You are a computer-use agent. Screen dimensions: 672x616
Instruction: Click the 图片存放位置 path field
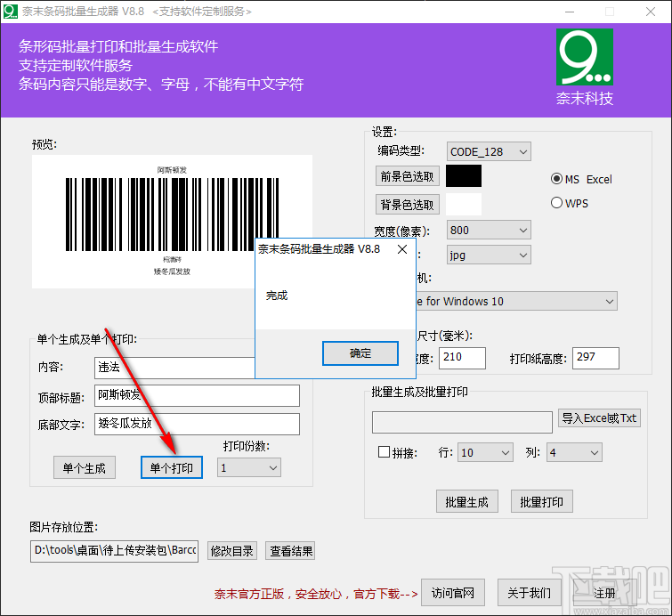(x=114, y=551)
